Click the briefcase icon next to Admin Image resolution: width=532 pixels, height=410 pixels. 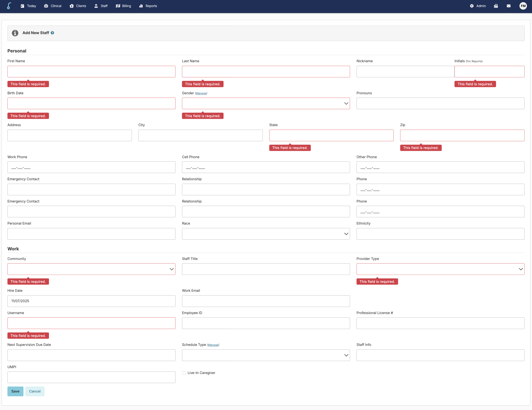click(496, 6)
